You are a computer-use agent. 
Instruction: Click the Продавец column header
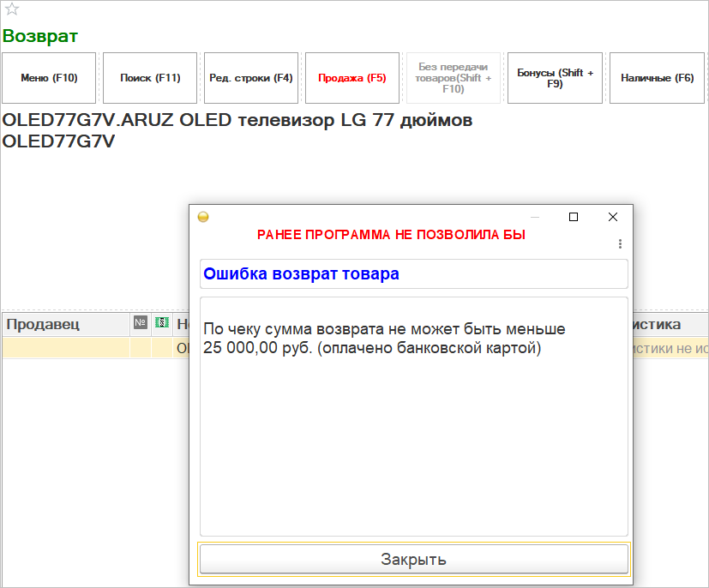click(x=65, y=324)
